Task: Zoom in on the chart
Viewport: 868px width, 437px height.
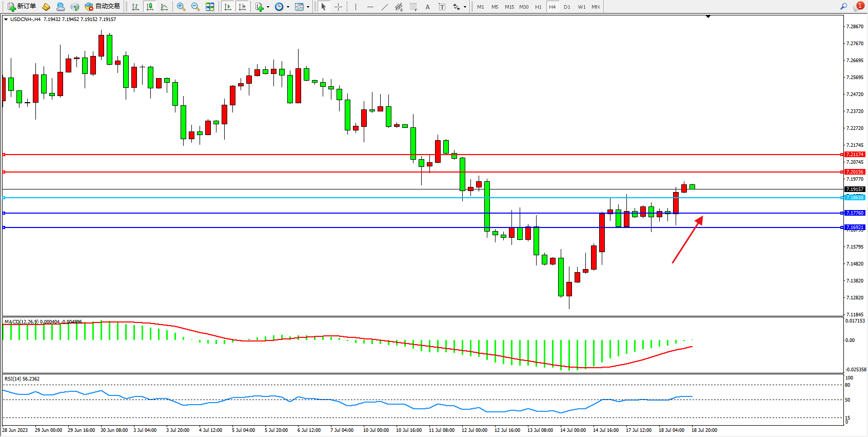Action: (181, 7)
